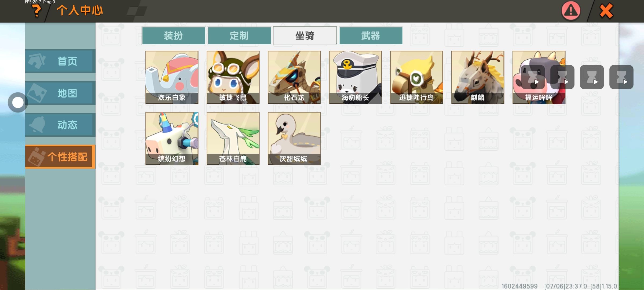644x290 pixels.
Task: Go to 首页 in the sidebar
Action: (60, 61)
